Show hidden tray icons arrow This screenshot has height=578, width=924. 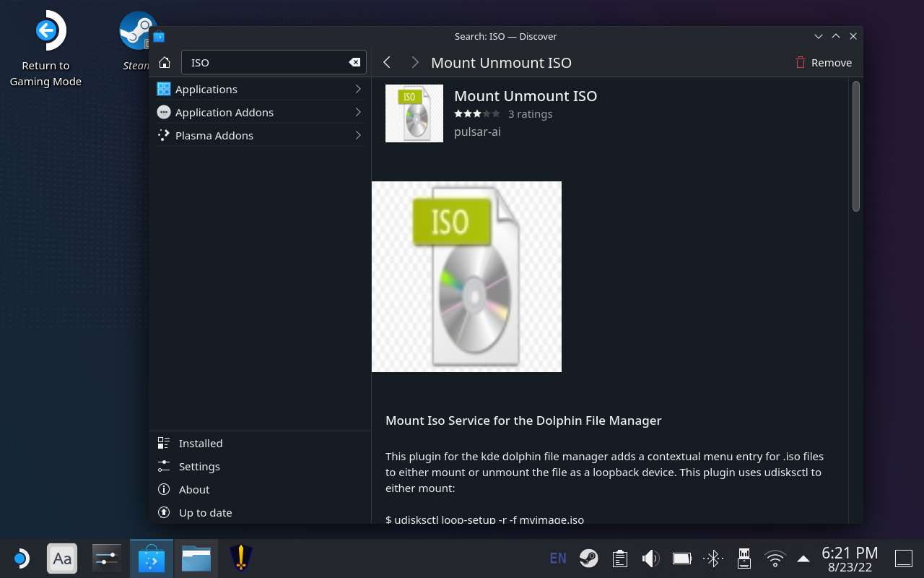pyautogui.click(x=803, y=558)
